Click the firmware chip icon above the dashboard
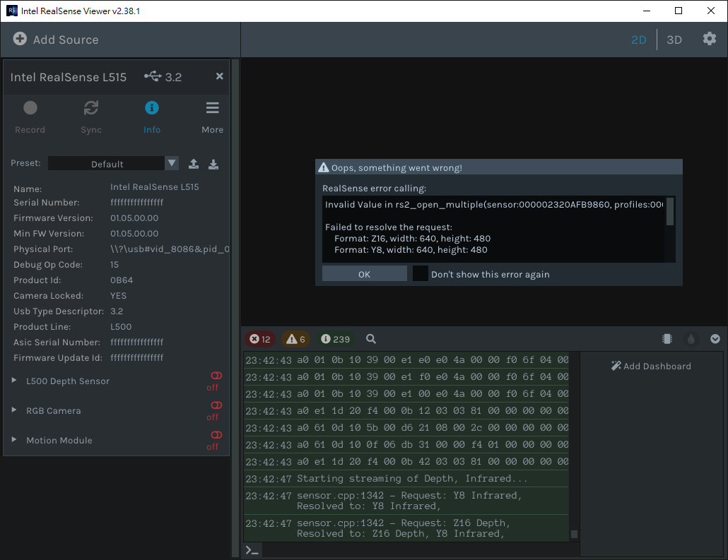This screenshot has height=560, width=728. click(x=667, y=339)
